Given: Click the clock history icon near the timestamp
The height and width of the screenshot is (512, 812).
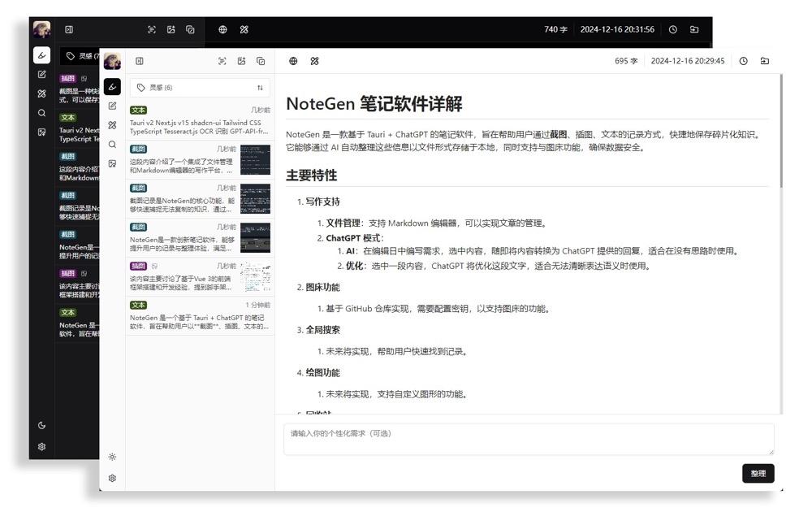Looking at the screenshot, I should point(741,60).
